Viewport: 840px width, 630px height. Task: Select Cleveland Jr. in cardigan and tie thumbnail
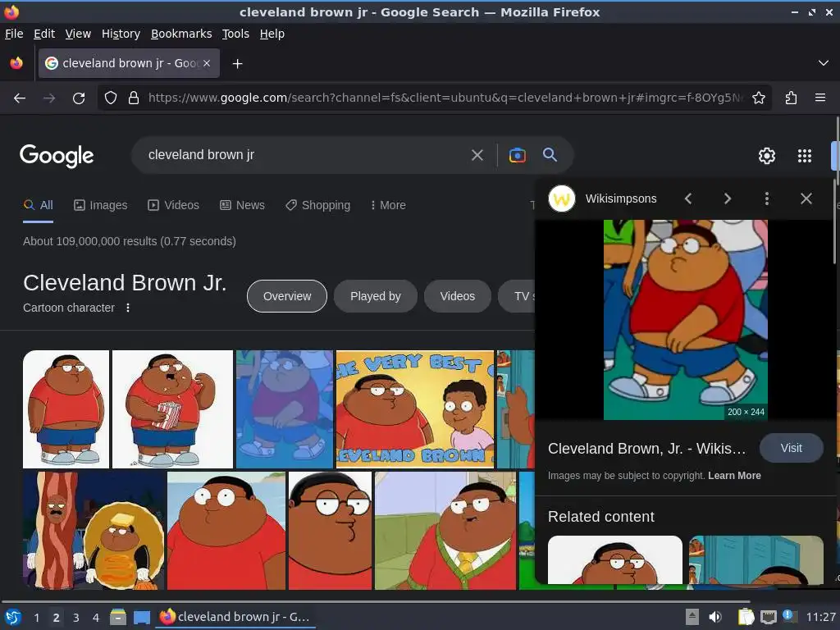[x=445, y=531]
